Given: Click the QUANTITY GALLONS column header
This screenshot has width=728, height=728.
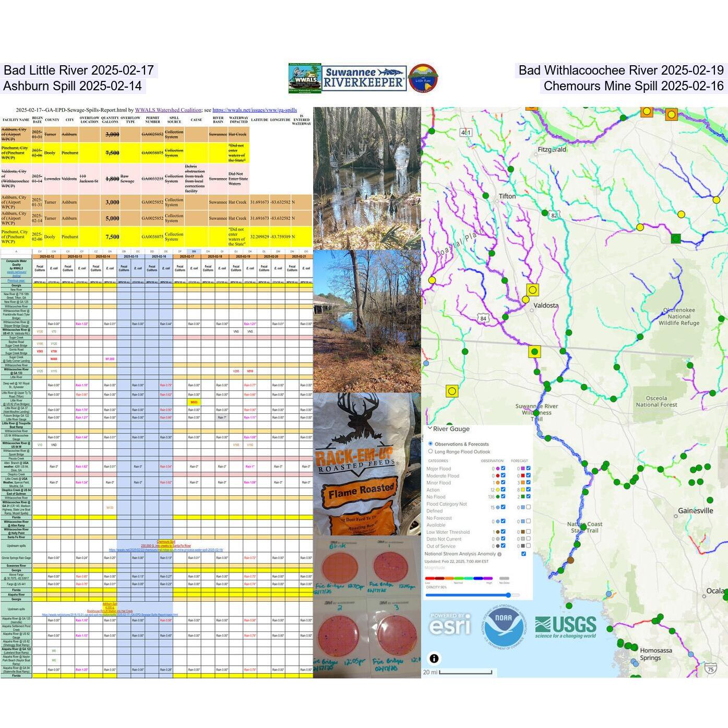Looking at the screenshot, I should [x=110, y=120].
